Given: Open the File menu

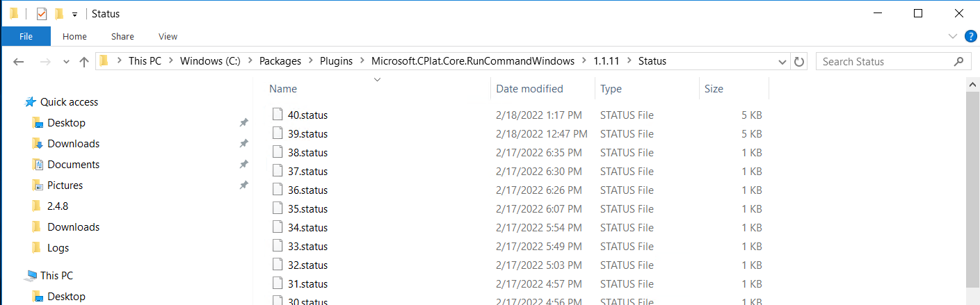Looking at the screenshot, I should (26, 36).
